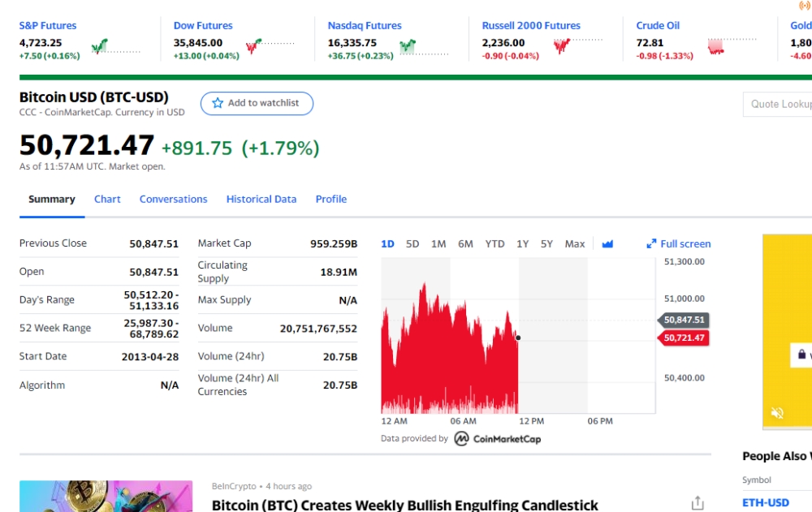This screenshot has width=812, height=512.
Task: Click the Quote Lookup search field
Action: click(777, 104)
